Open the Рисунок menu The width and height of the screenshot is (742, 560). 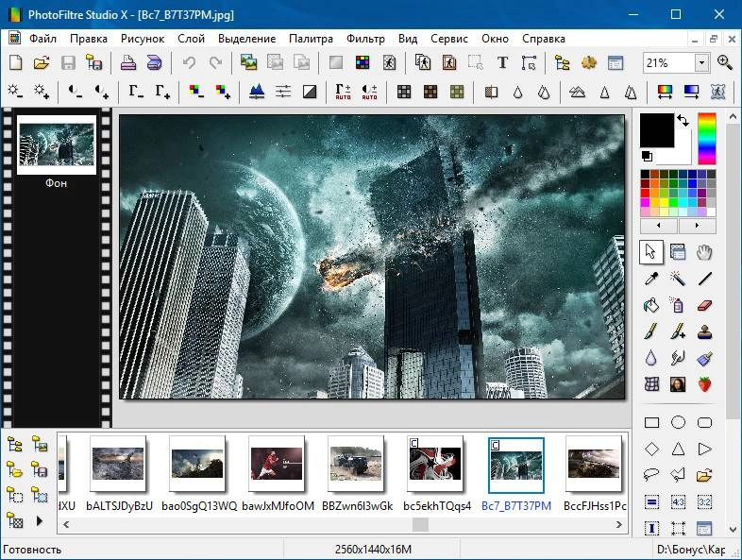(x=143, y=39)
